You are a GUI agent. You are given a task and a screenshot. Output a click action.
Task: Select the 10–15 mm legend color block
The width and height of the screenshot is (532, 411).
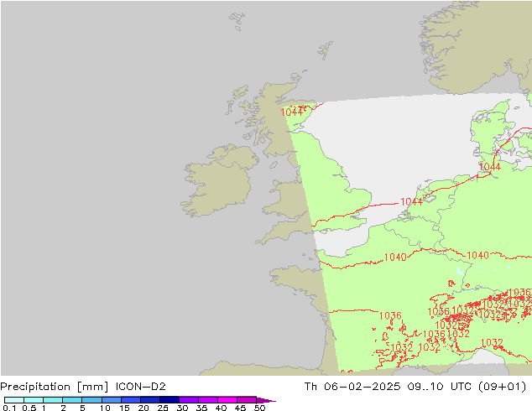coord(111,400)
